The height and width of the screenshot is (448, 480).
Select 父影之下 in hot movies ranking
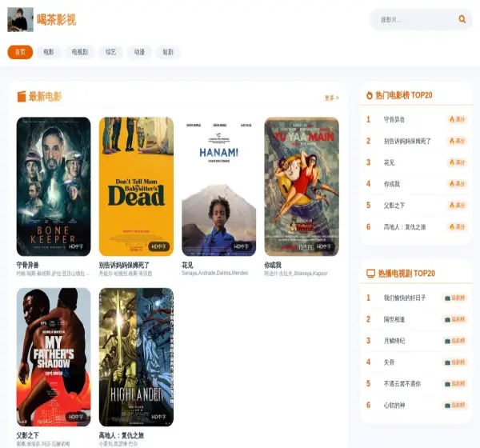pos(394,205)
